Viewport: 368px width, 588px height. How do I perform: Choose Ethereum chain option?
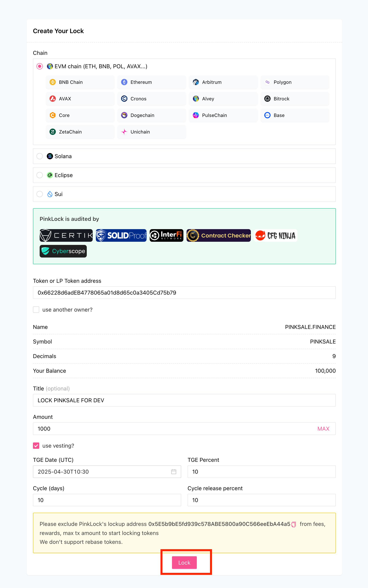152,82
